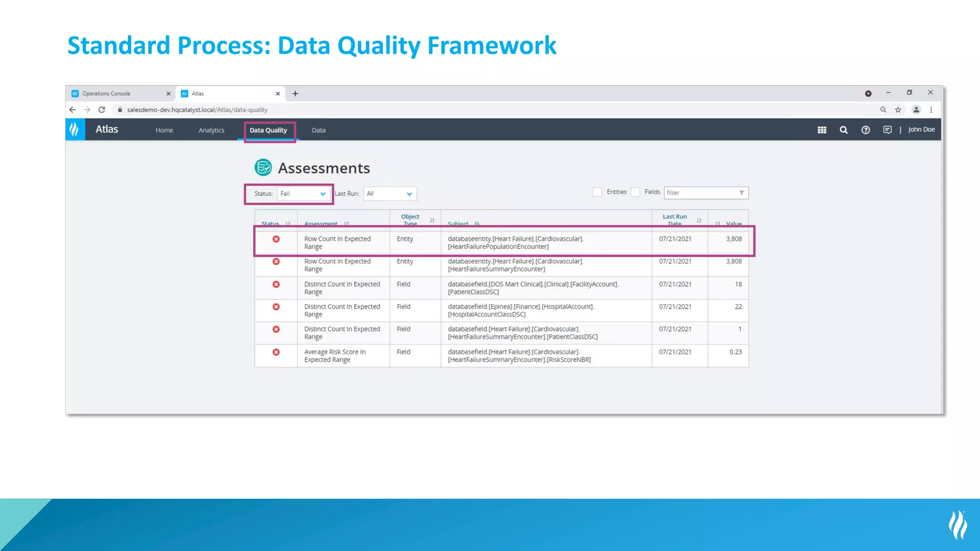This screenshot has height=551, width=980.
Task: Switch to Operations Console browser tab
Action: pos(121,94)
